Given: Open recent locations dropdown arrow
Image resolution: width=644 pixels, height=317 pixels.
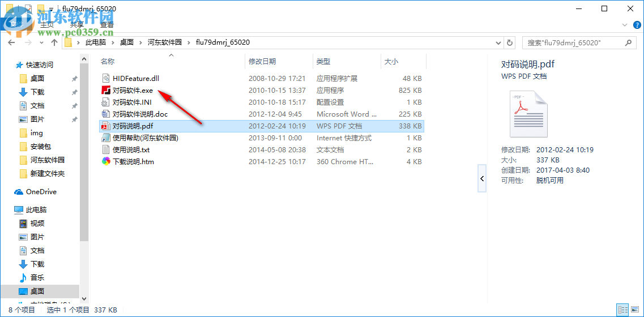Looking at the screenshot, I should click(41, 42).
